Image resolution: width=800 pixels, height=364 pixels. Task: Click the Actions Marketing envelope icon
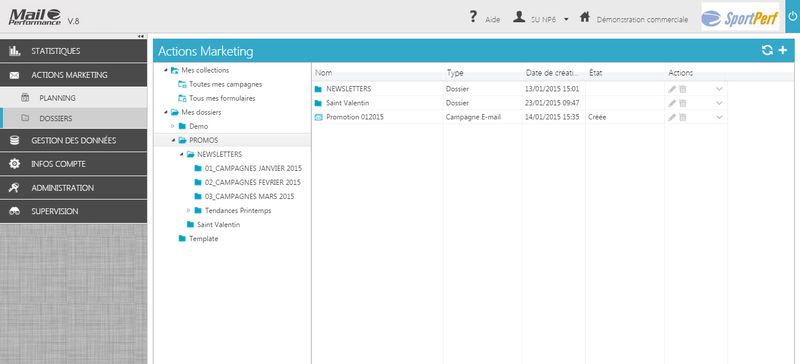15,75
